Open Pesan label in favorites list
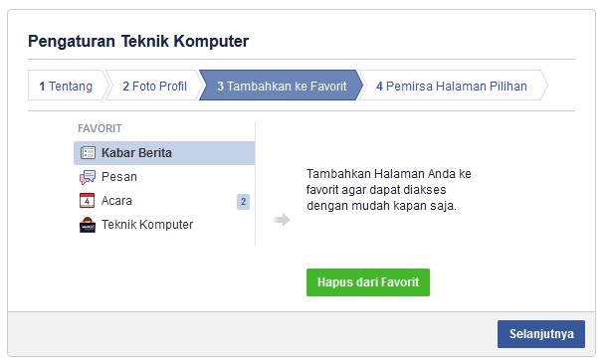This screenshot has width=606, height=364. click(119, 177)
